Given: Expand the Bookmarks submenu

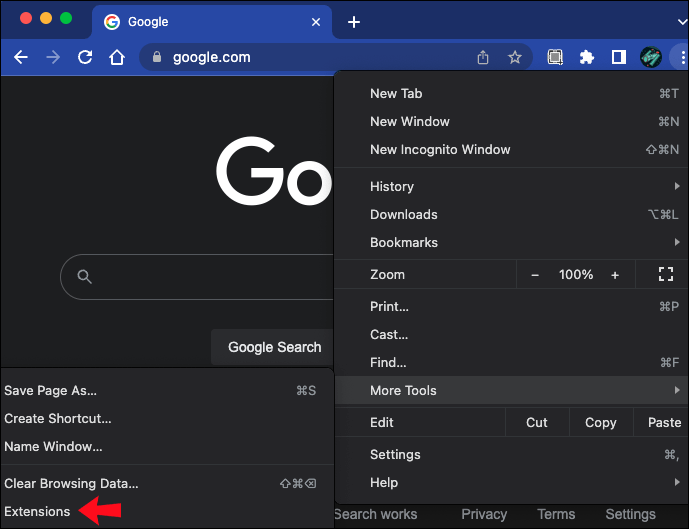Looking at the screenshot, I should pos(511,243).
